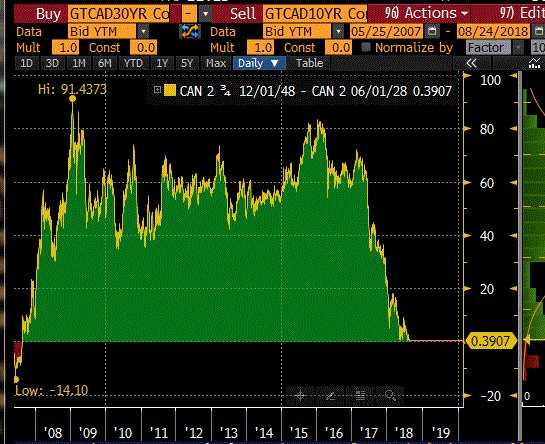Click the '16 x-axis year label

(x=334, y=433)
